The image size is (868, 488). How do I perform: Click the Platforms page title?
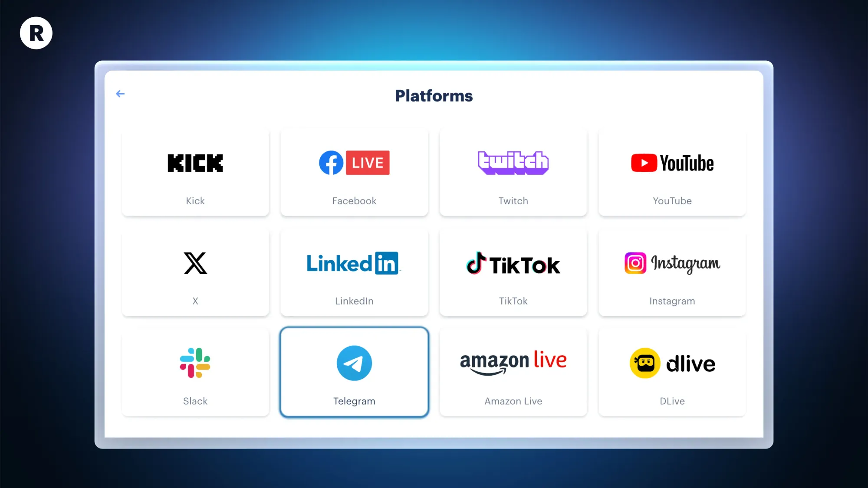click(434, 95)
